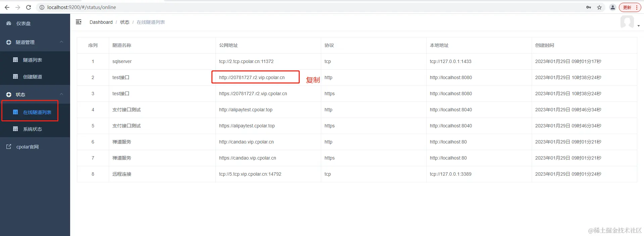This screenshot has height=236, width=644.
Task: Open 仪表盘 menu item
Action: coord(35,23)
